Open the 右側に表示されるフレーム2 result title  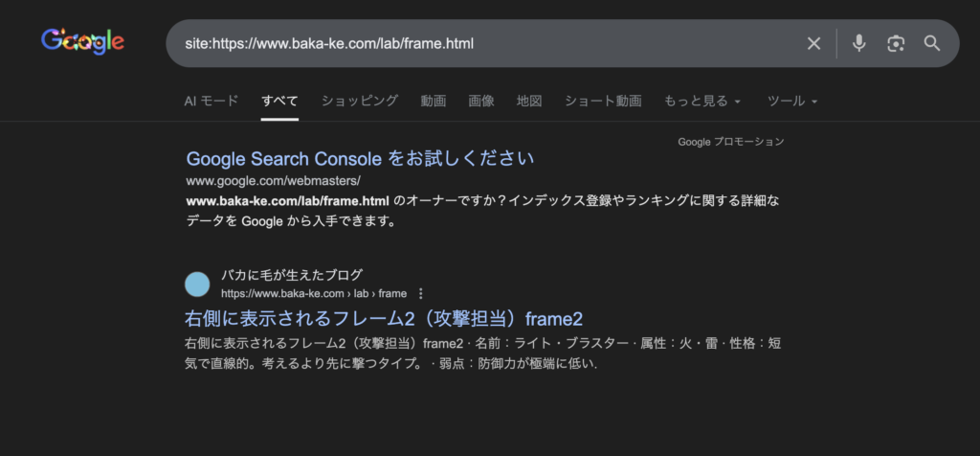383,319
